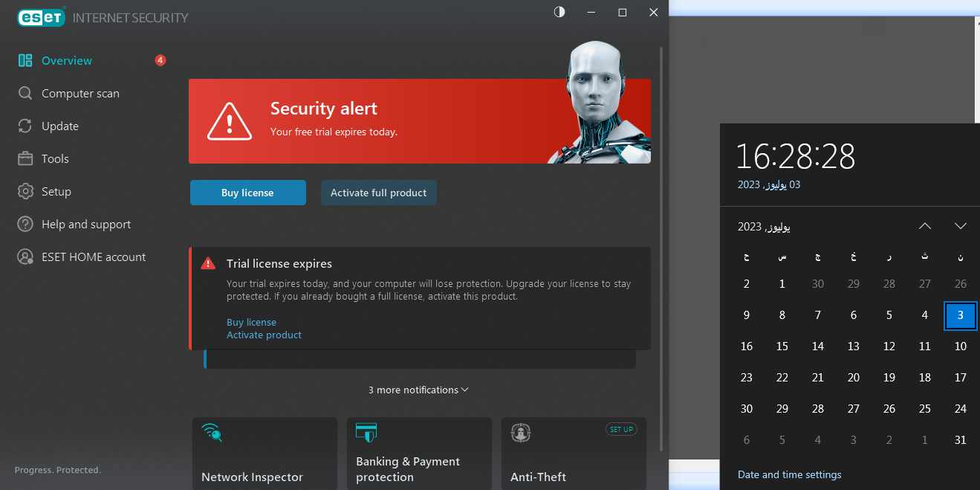Click the Trial license expires notification title
Viewport: 980px width, 490px height.
pyautogui.click(x=279, y=264)
